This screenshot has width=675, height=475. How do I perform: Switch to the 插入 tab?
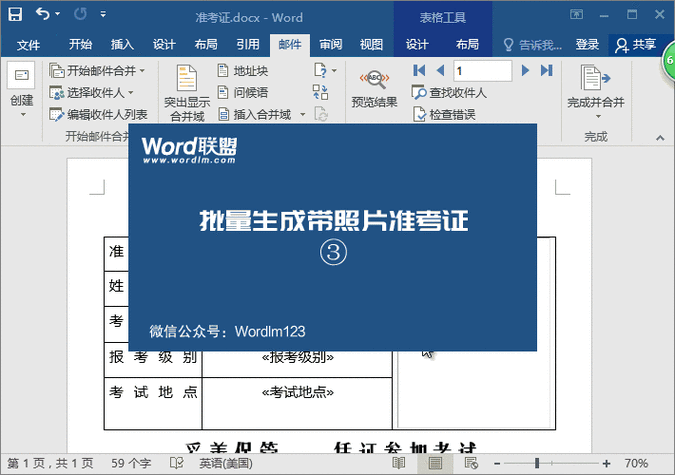(122, 44)
